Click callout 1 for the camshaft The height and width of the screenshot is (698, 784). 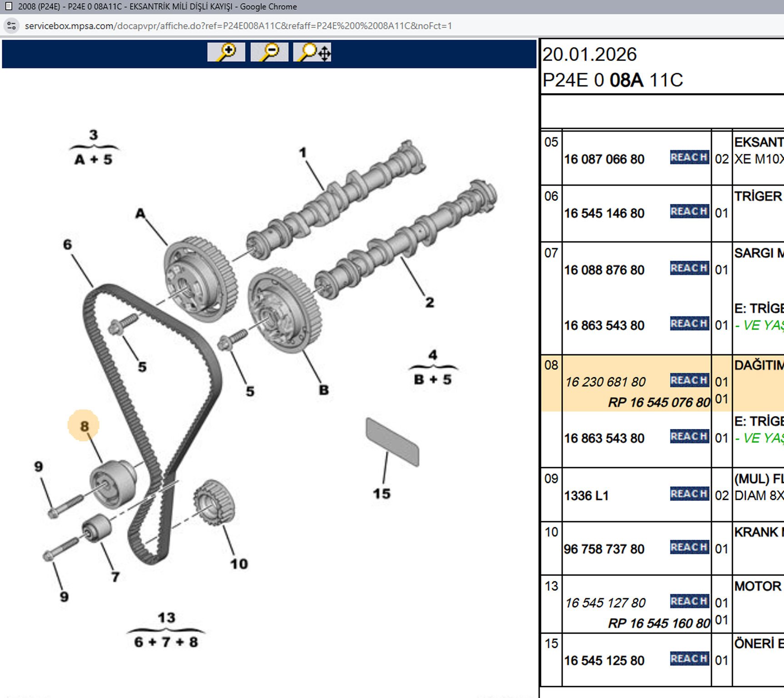pyautogui.click(x=303, y=153)
